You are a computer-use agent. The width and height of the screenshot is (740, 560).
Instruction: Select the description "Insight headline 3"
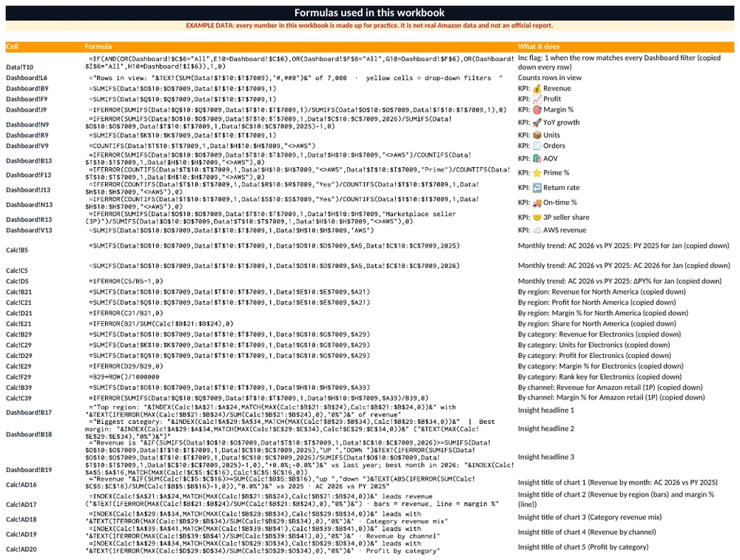point(546,457)
